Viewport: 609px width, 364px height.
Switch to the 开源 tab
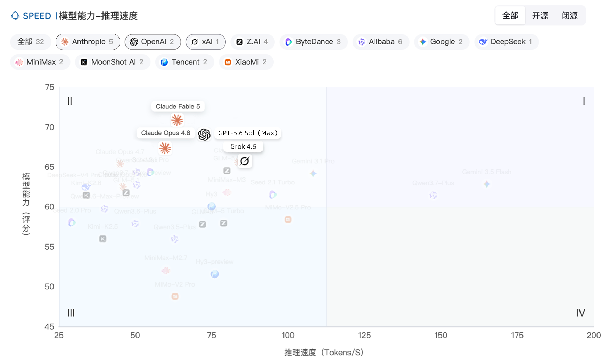(540, 15)
